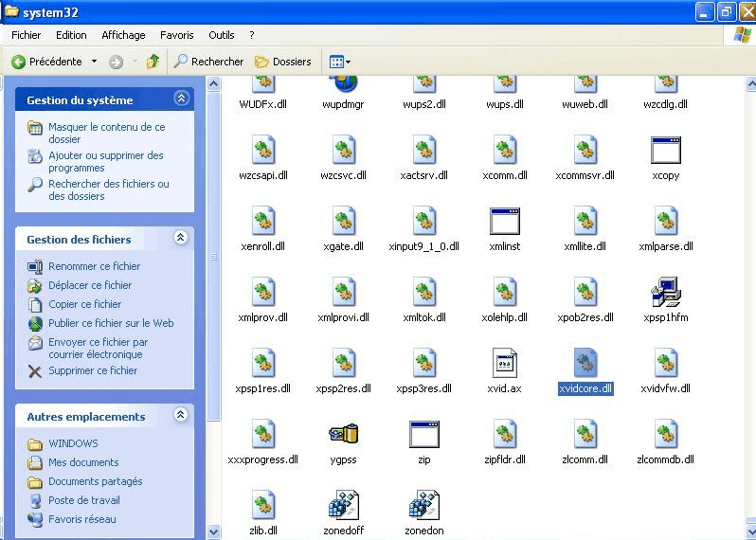
Task: Select the xvidvfw.dll file icon
Action: tap(666, 363)
